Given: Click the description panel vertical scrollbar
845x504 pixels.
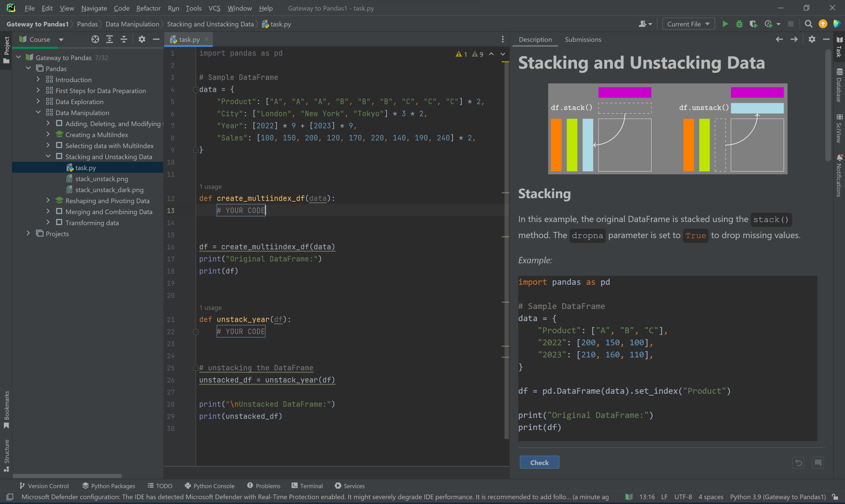Looking at the screenshot, I should (x=828, y=105).
